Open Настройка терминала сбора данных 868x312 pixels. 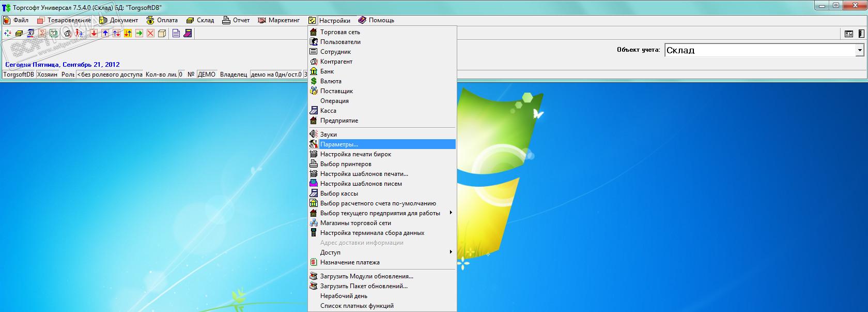tap(382, 233)
